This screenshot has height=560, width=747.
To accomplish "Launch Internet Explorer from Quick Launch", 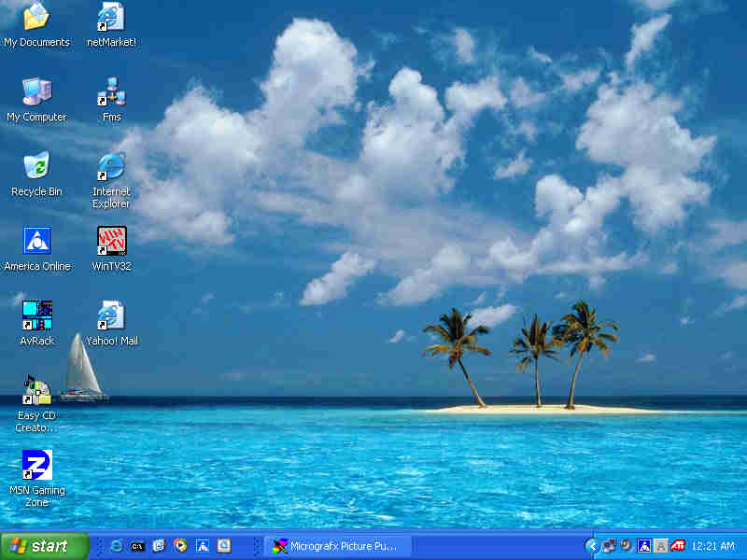I will tap(114, 546).
